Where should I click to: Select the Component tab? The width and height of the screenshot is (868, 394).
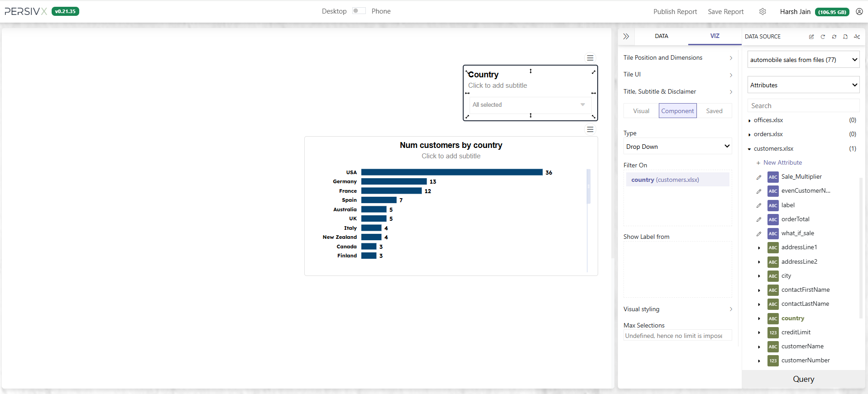[x=677, y=111]
